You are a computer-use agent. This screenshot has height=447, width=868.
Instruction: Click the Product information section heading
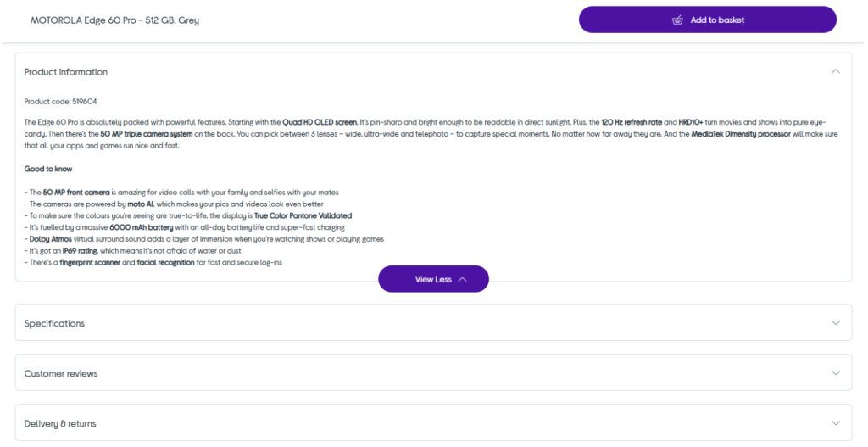(66, 72)
